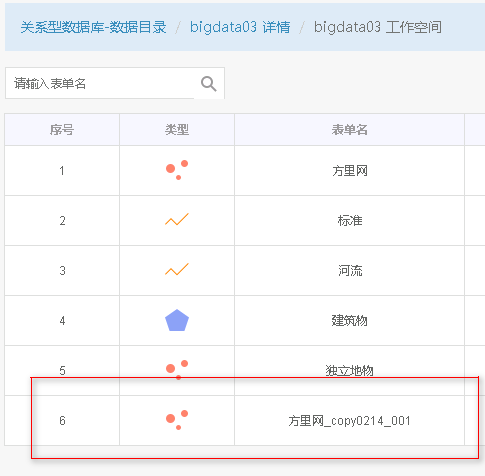This screenshot has width=485, height=476.
Task: Select table name 标准
Action: 350,221
